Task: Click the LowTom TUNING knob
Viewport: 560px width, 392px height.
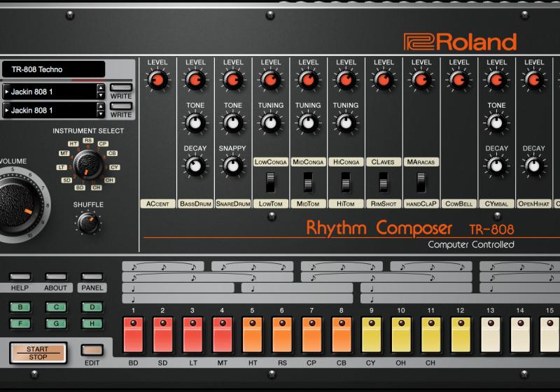Action: click(x=271, y=123)
